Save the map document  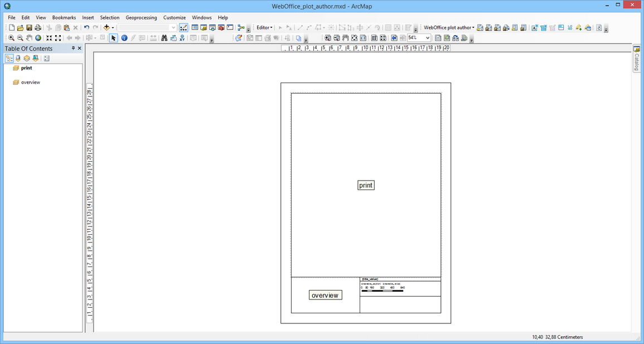click(x=28, y=27)
